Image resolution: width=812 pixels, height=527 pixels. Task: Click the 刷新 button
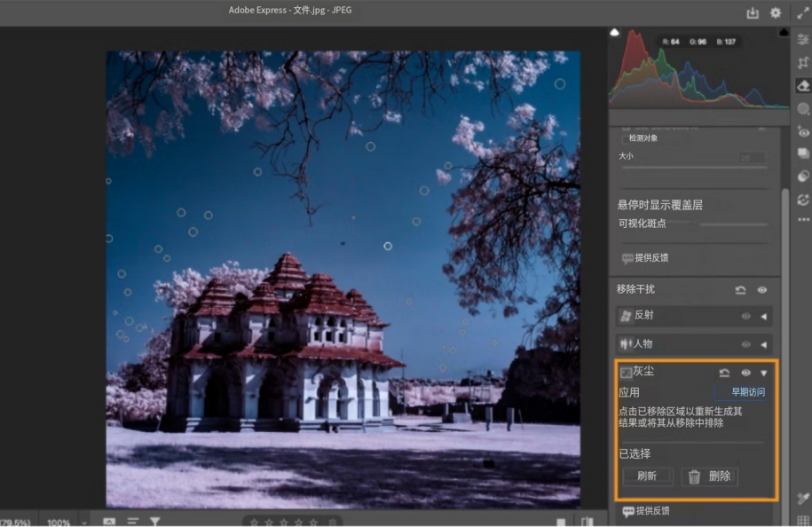647,476
